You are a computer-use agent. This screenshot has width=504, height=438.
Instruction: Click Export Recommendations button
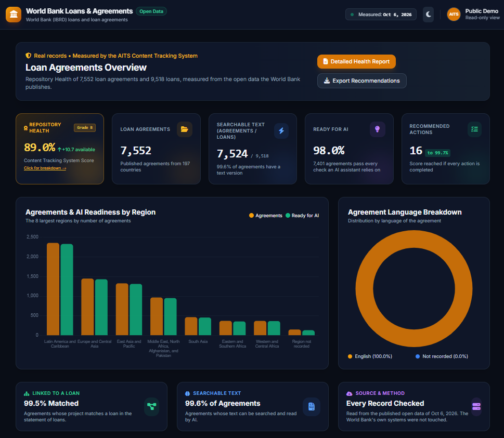[x=362, y=81]
